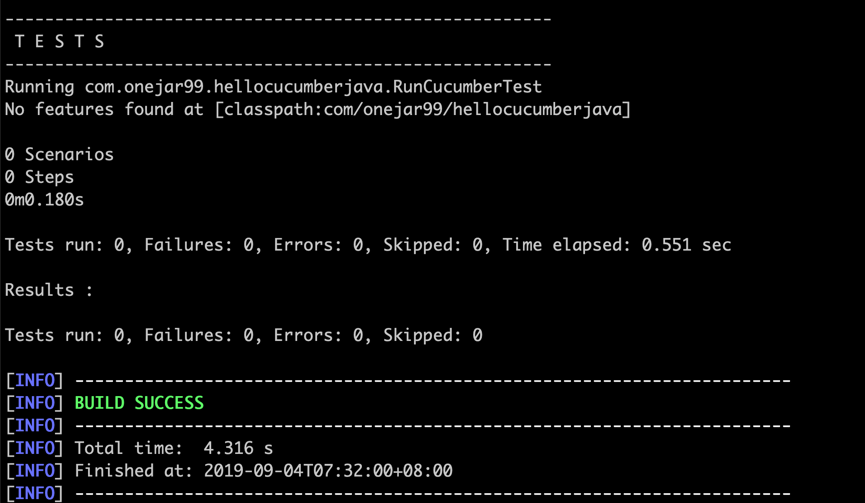Click 'Total time: 4.316 s' text
The image size is (865, 503).
point(174,448)
